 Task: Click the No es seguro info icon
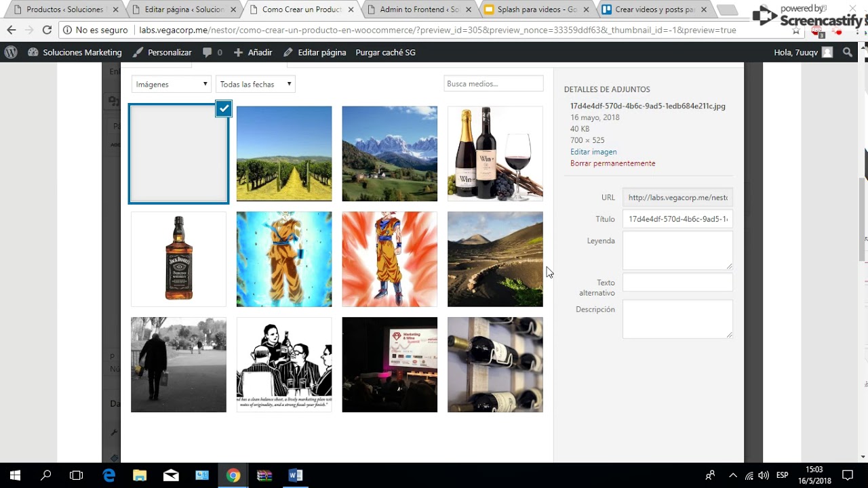[68, 30]
